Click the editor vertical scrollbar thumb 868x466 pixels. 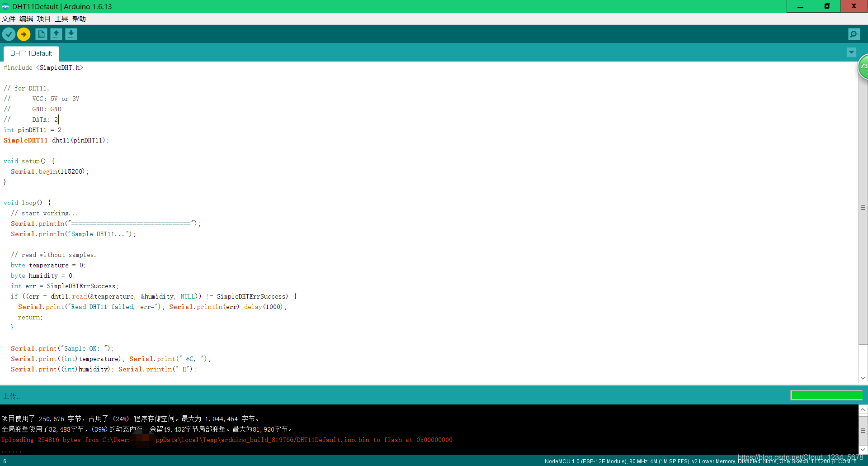[863, 208]
